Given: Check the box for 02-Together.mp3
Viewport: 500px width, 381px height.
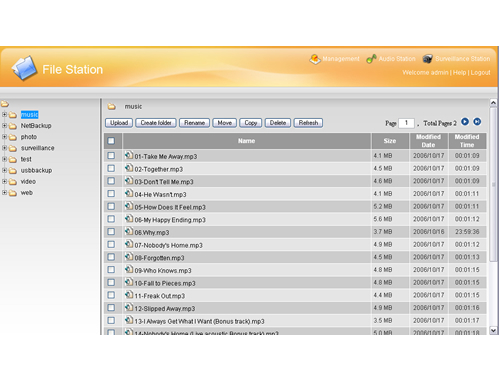Looking at the screenshot, I should 111,168.
